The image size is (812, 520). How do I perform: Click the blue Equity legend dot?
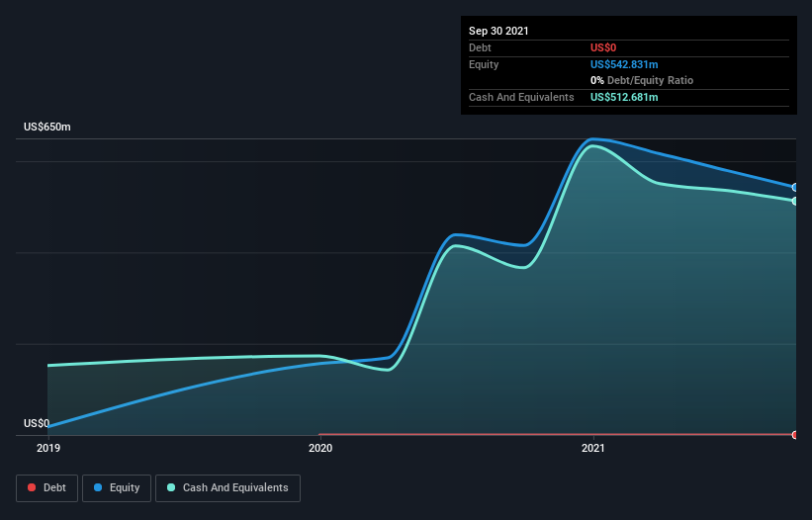98,487
